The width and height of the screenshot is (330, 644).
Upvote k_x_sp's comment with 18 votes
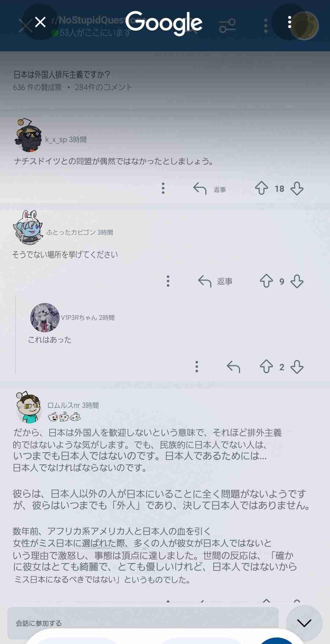coord(262,188)
